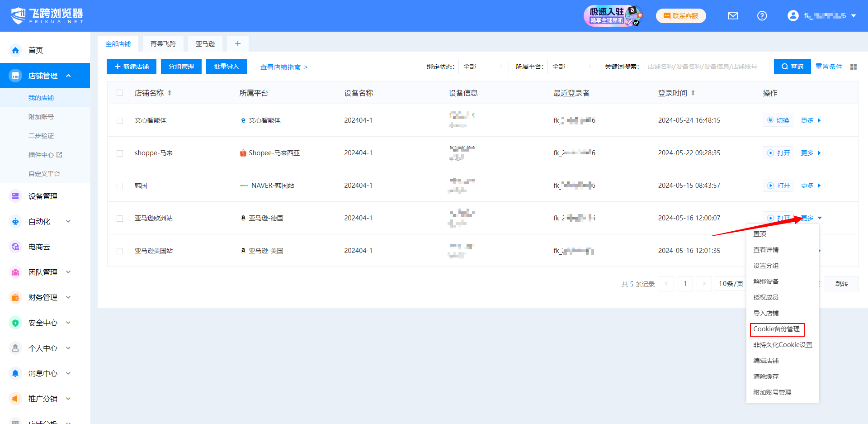Choose Cookie备份管理 from the menu

click(776, 329)
